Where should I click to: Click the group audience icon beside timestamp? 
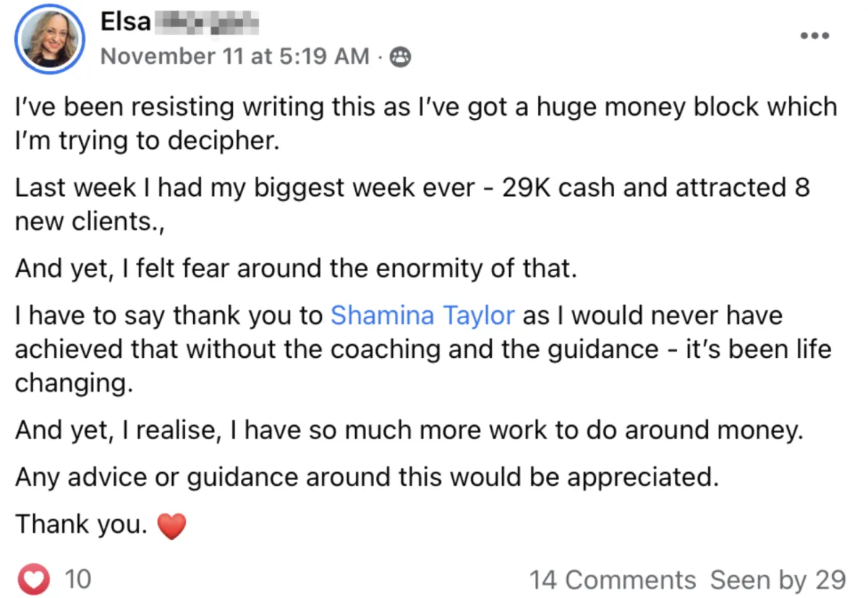click(400, 57)
